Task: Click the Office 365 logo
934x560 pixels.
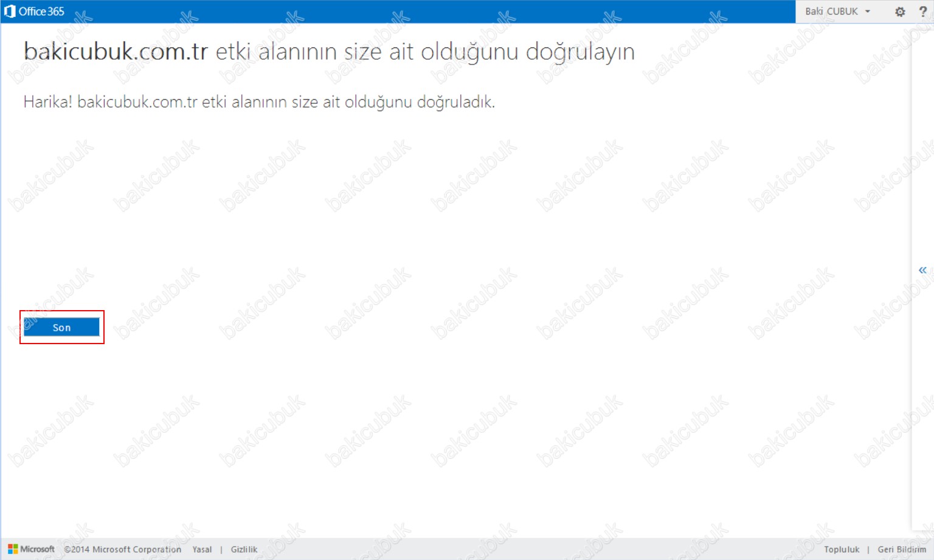Action: [x=34, y=11]
